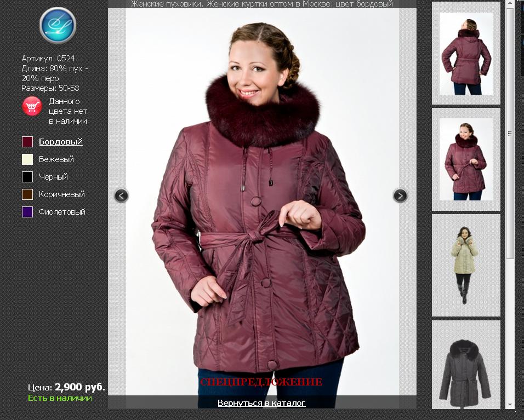Click the Фиолетовый color label
This screenshot has width=524, height=420.
tap(62, 212)
